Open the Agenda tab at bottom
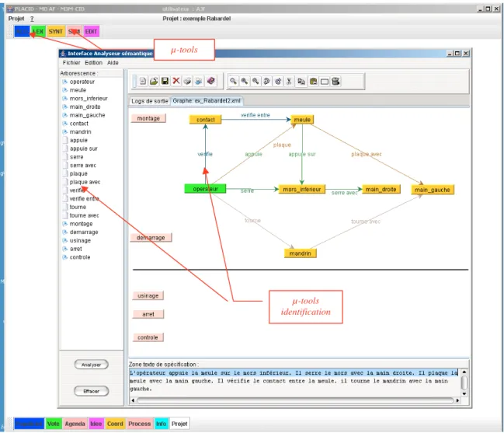 pos(75,424)
